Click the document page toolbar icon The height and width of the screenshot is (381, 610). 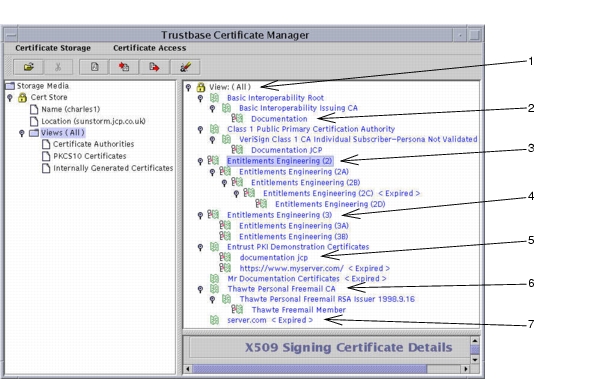point(95,67)
